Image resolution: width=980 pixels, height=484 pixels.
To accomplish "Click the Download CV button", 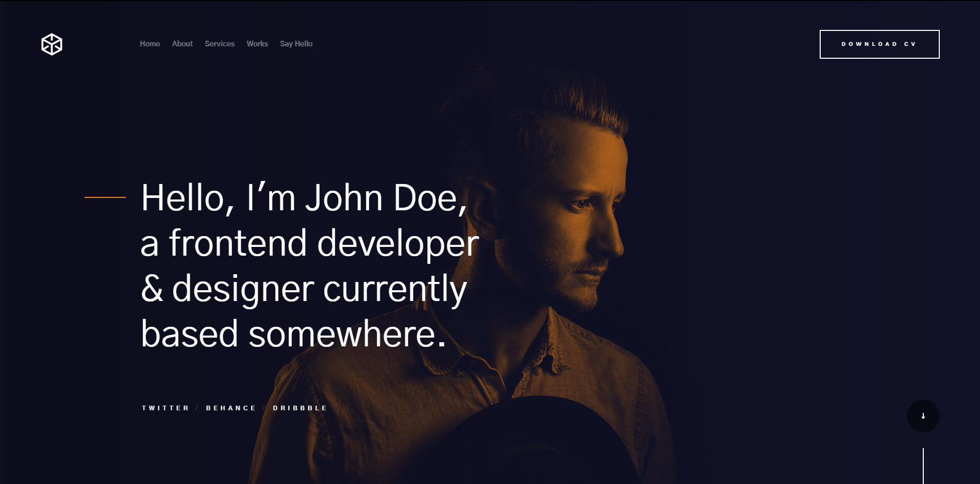I will tap(879, 44).
